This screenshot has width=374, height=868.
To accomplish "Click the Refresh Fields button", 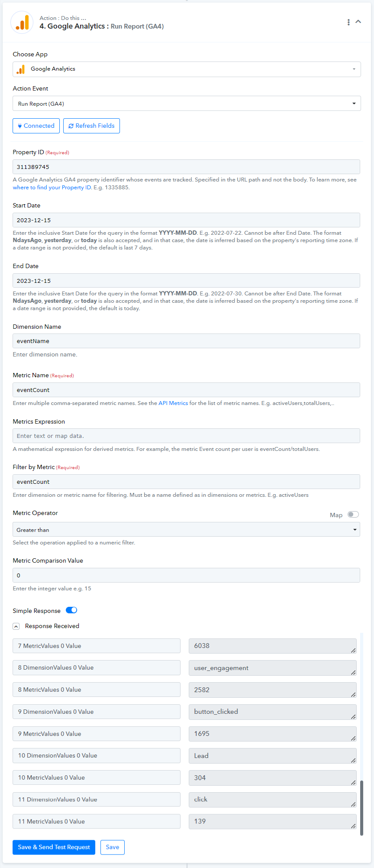I will (91, 126).
